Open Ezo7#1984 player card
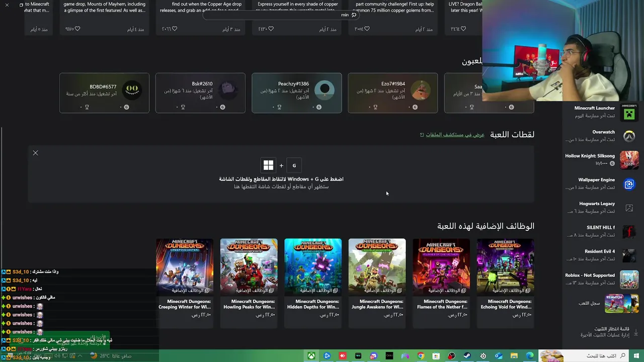The height and width of the screenshot is (362, 644). pos(392,93)
